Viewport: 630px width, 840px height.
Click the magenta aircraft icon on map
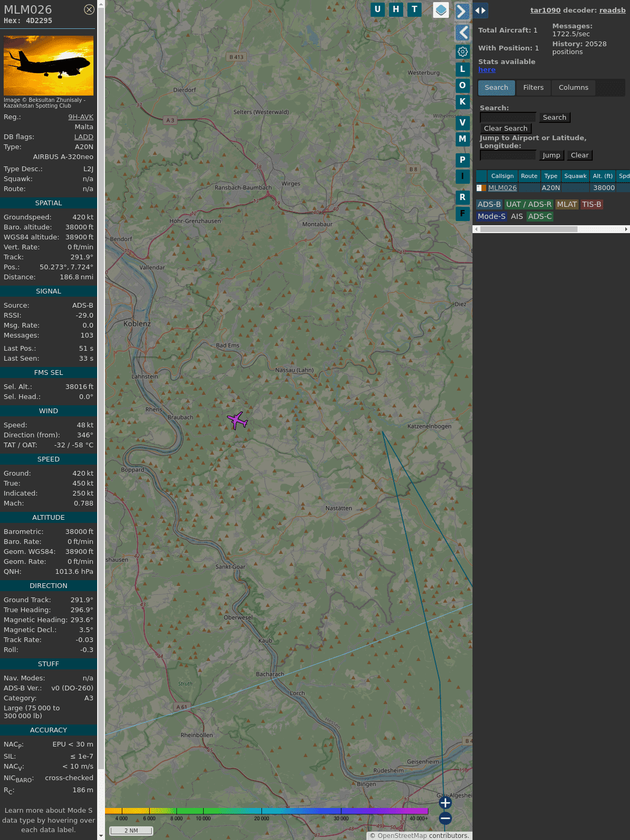[x=237, y=420]
